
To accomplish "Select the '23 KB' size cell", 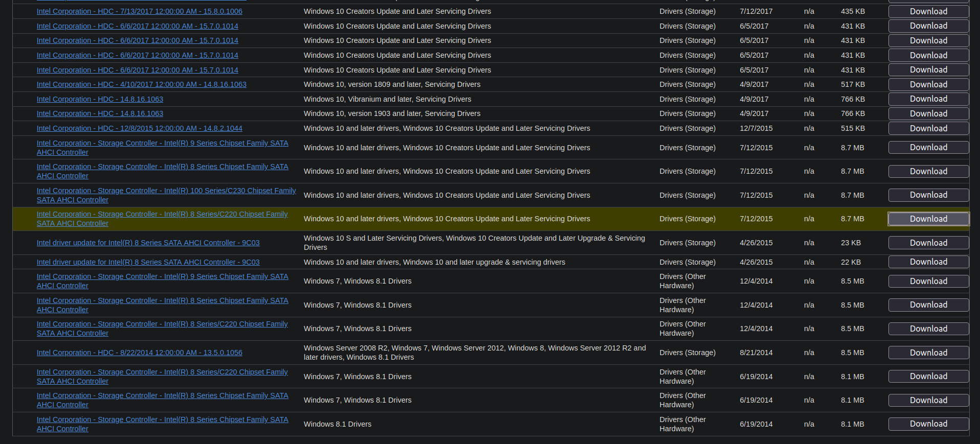I will 851,243.
